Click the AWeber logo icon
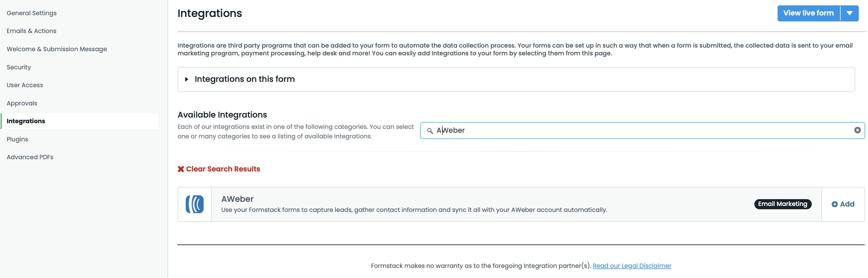This screenshot has height=278, width=868. [x=195, y=204]
